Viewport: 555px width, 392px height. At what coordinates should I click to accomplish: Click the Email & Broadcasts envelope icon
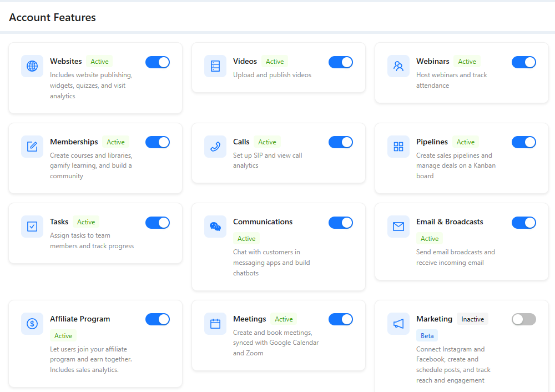398,227
